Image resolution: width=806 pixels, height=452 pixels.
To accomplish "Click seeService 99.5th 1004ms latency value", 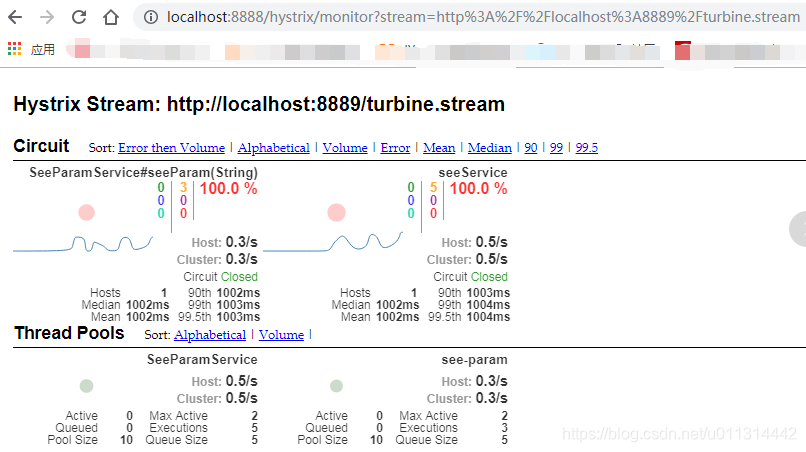I will (x=488, y=317).
